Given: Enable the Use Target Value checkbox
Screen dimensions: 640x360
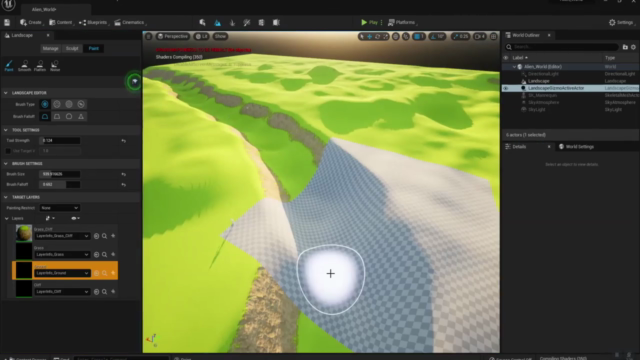Looking at the screenshot, I should [x=8, y=151].
